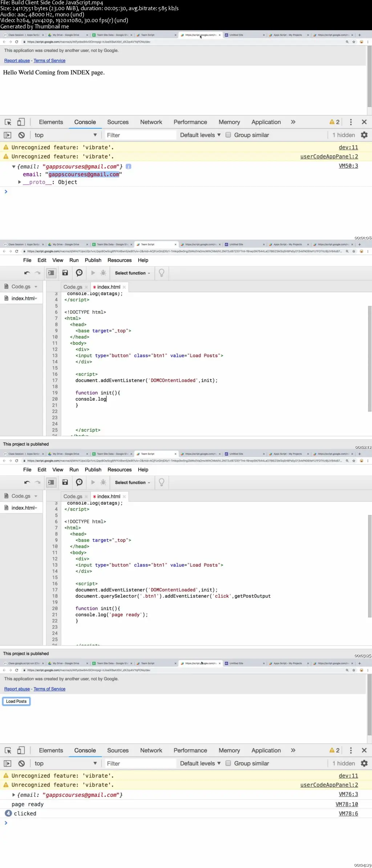The width and height of the screenshot is (372, 868).
Task: Open Default levels dropdown in 00:04:29 frame
Action: [200, 764]
